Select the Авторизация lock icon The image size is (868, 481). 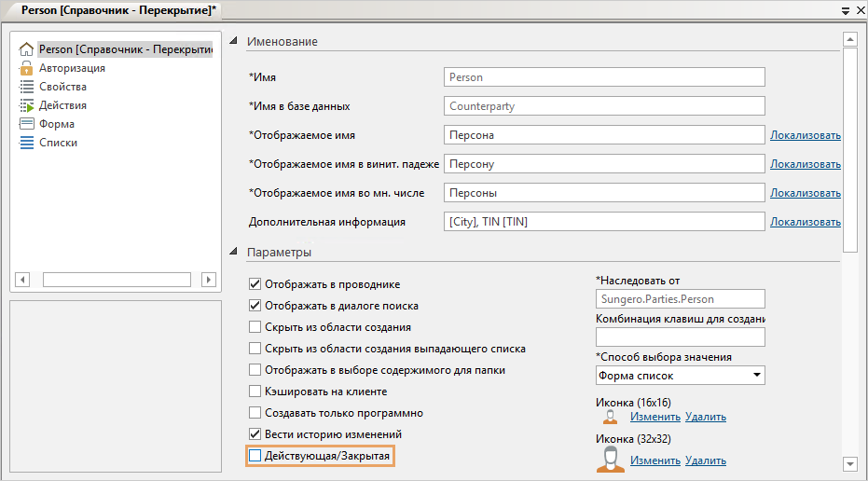pyautogui.click(x=26, y=68)
